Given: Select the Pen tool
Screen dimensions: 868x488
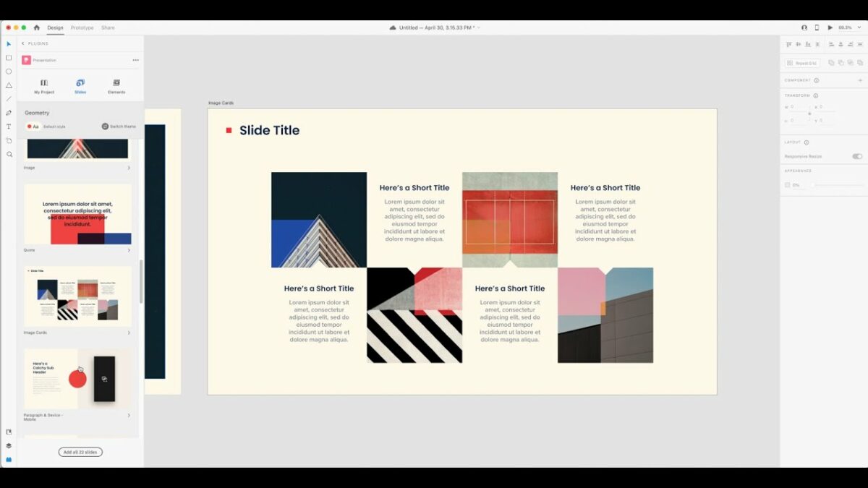Looking at the screenshot, I should pos(9,113).
